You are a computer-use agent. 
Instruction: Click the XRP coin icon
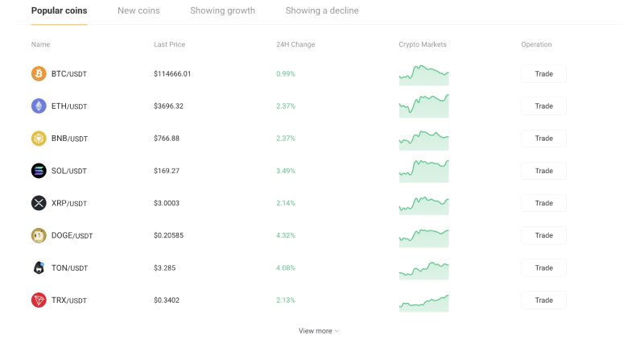[x=39, y=203]
